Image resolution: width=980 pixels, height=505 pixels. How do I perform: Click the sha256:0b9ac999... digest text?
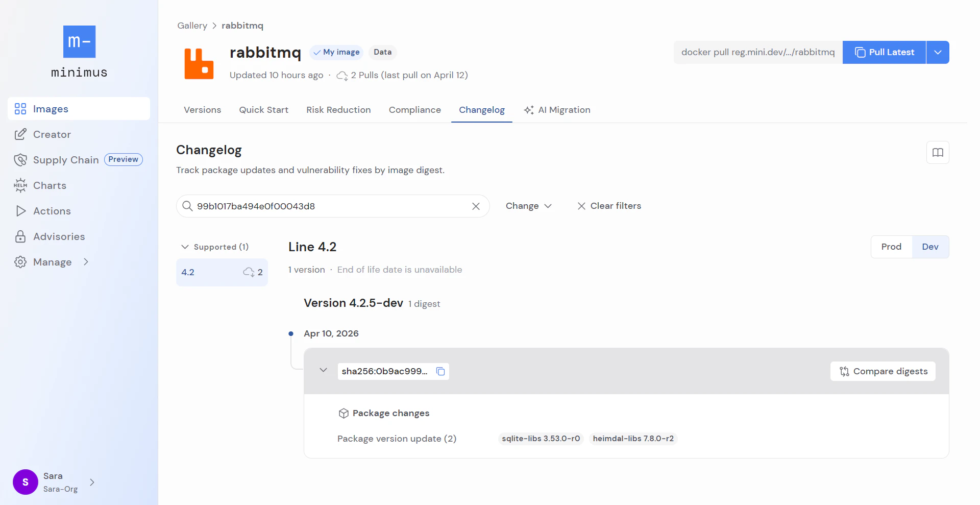click(x=384, y=371)
